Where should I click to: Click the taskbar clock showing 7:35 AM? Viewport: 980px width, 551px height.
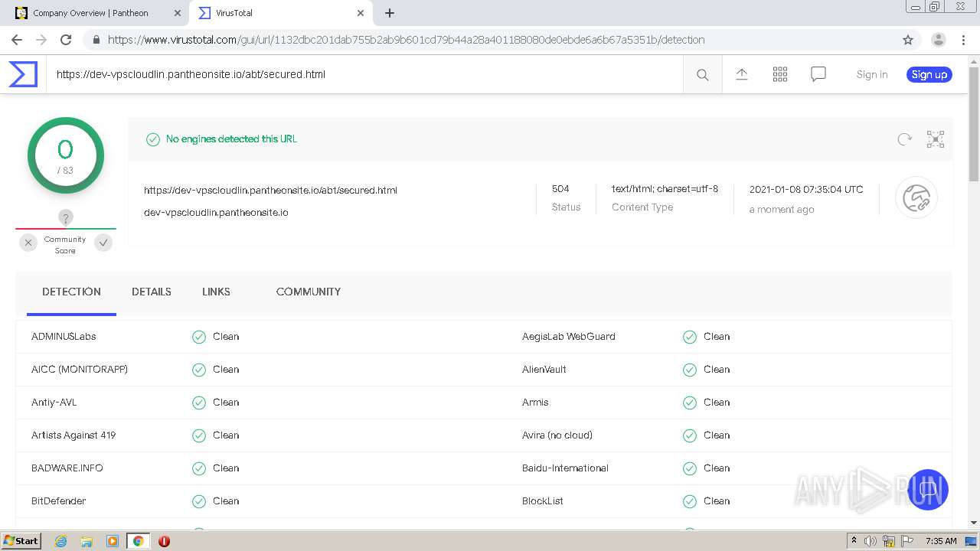coord(941,541)
